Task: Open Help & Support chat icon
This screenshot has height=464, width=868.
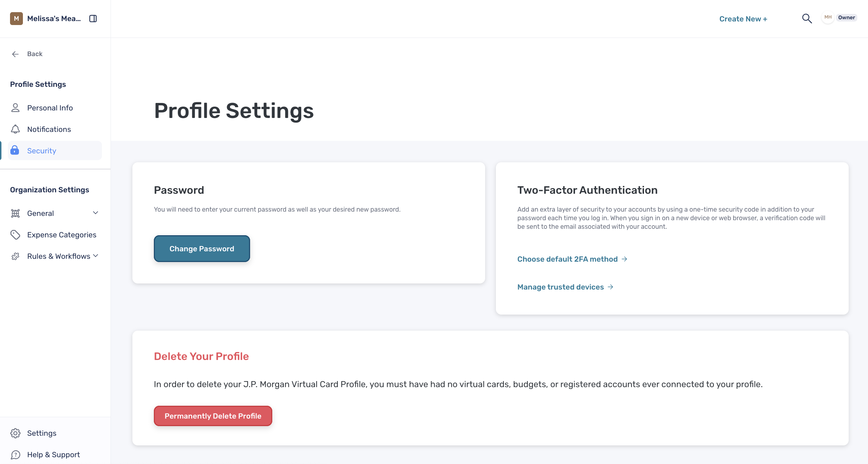Action: 15,454
